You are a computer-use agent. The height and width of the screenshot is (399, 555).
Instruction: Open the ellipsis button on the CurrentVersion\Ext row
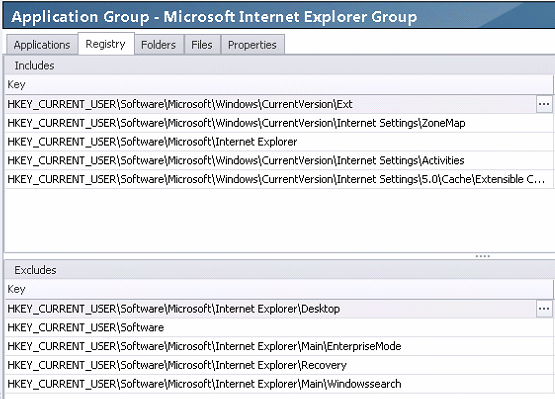(544, 104)
